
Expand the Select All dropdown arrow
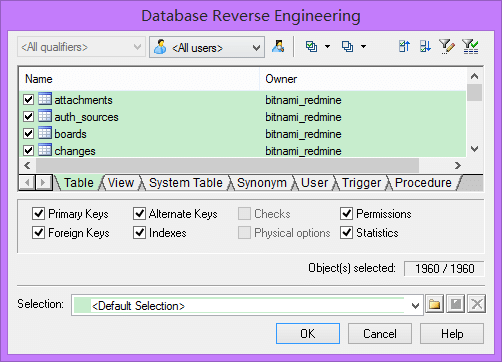click(x=327, y=47)
